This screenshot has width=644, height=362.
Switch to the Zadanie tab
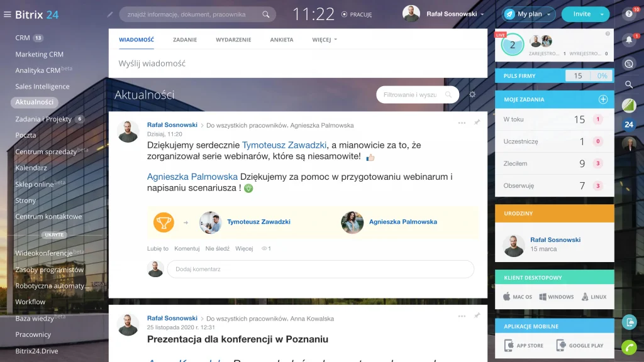point(185,40)
